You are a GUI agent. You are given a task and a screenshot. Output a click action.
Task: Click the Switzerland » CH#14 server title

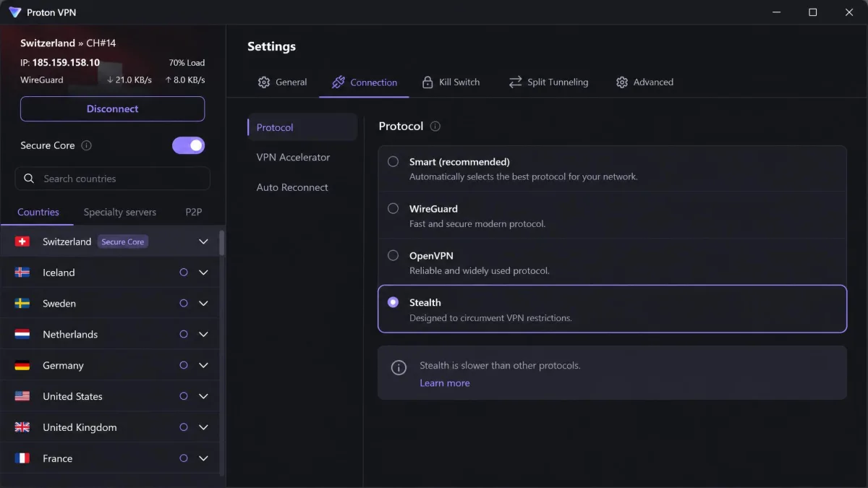click(x=68, y=43)
